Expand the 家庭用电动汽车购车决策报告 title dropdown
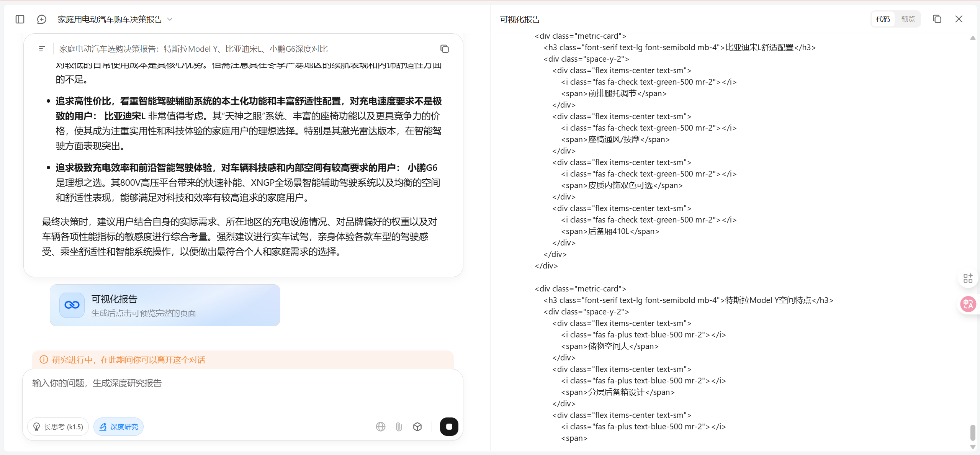This screenshot has width=980, height=455. pyautogui.click(x=170, y=19)
